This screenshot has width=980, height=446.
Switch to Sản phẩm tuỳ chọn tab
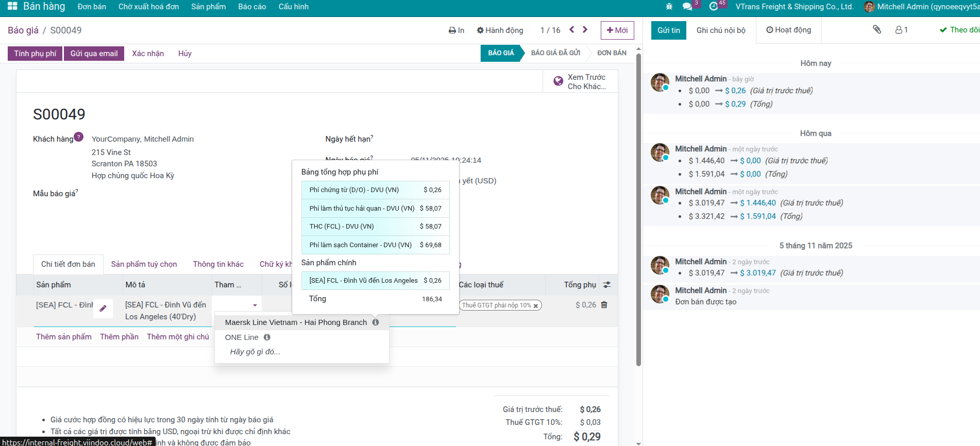pyautogui.click(x=144, y=264)
